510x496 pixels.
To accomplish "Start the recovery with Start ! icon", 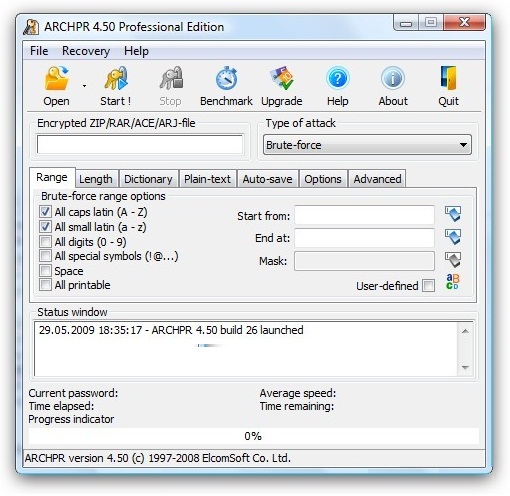I will coord(115,79).
